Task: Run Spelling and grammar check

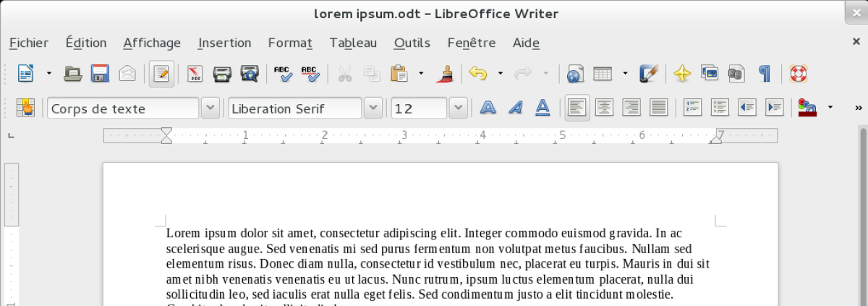Action: (282, 73)
